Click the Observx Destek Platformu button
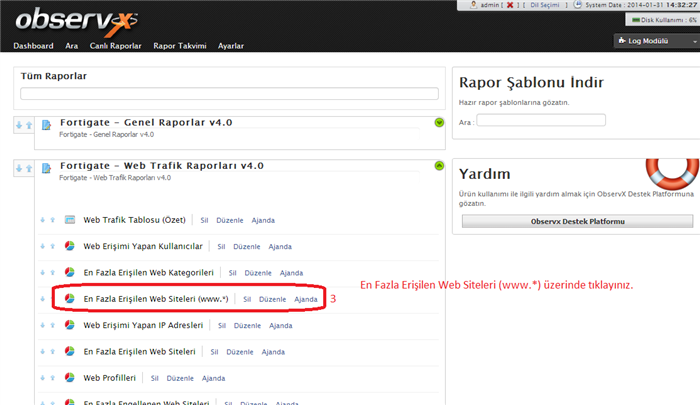 tap(577, 221)
